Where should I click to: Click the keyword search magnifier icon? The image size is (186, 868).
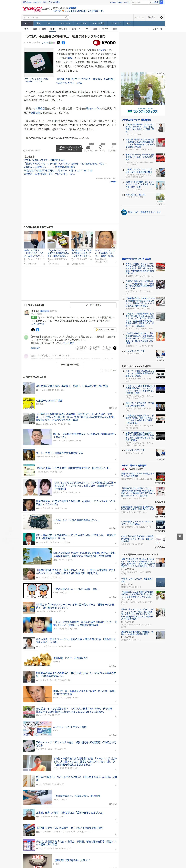pyautogui.click(x=66, y=18)
